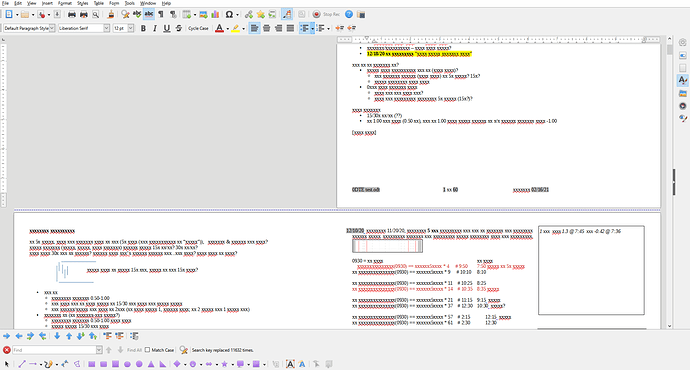The height and width of the screenshot is (370, 690).
Task: Apply the yellow highlight color swatch
Action: [x=235, y=28]
